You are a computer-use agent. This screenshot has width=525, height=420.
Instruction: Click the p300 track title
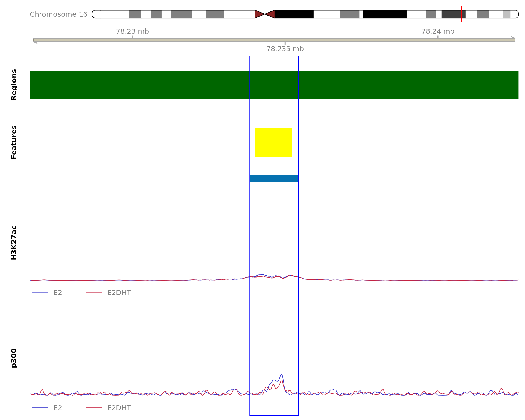tap(14, 358)
